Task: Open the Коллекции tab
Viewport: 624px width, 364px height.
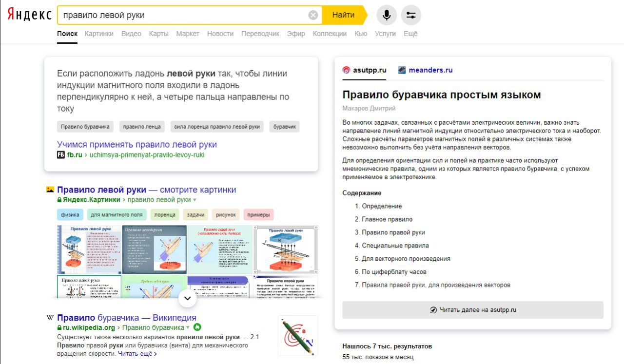Action: [x=330, y=34]
